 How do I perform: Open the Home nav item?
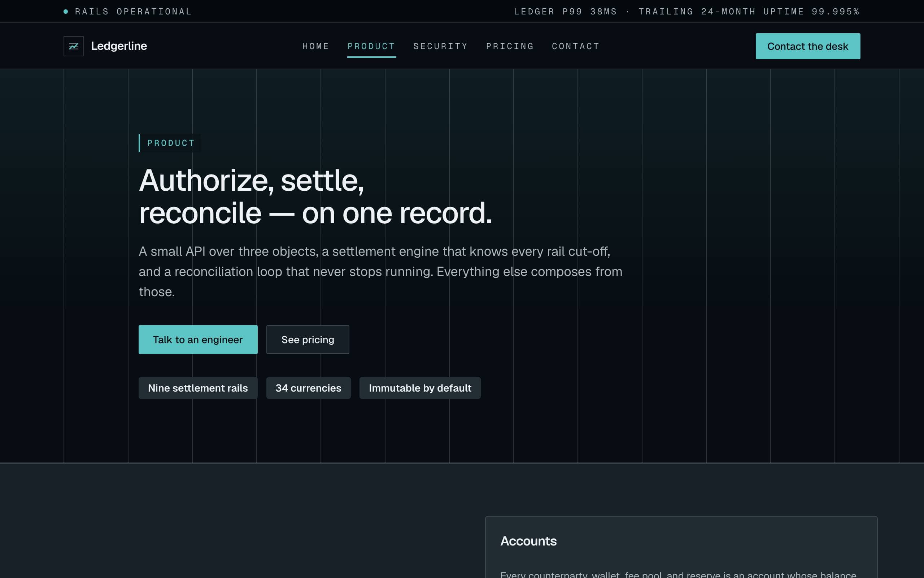(316, 46)
